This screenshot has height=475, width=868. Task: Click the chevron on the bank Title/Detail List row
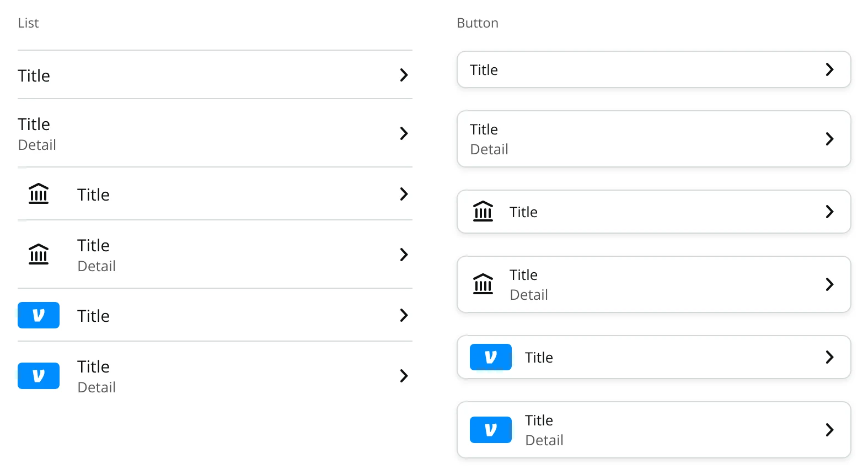click(x=404, y=255)
